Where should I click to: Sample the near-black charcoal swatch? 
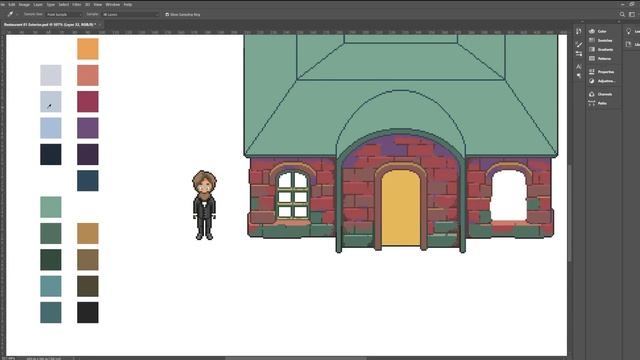point(88,312)
